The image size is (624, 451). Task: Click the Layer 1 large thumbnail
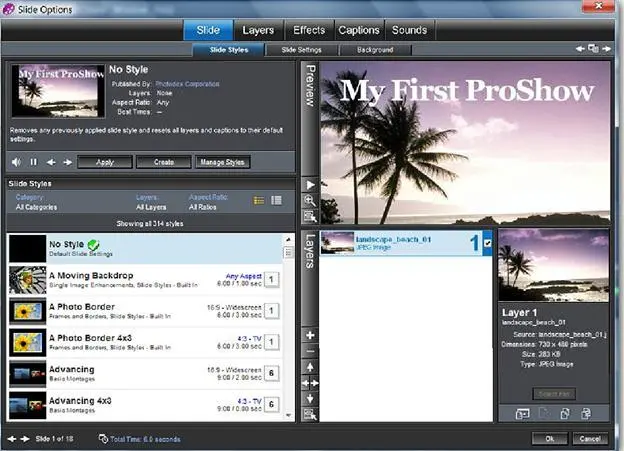tap(554, 265)
